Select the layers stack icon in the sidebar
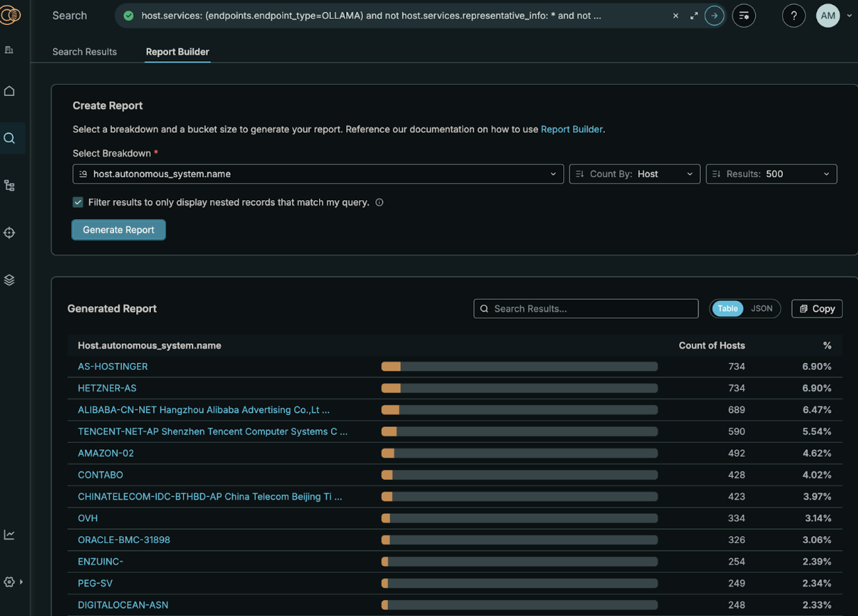 click(x=10, y=279)
